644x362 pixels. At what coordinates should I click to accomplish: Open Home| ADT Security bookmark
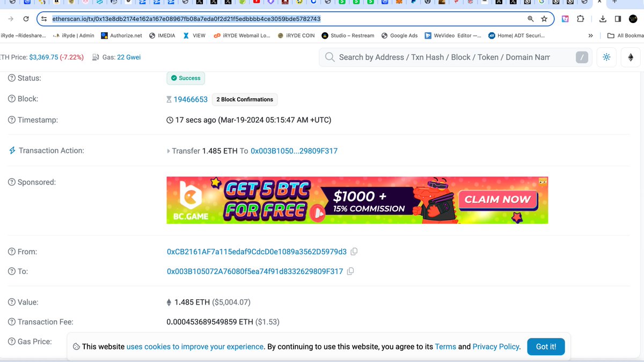point(516,36)
